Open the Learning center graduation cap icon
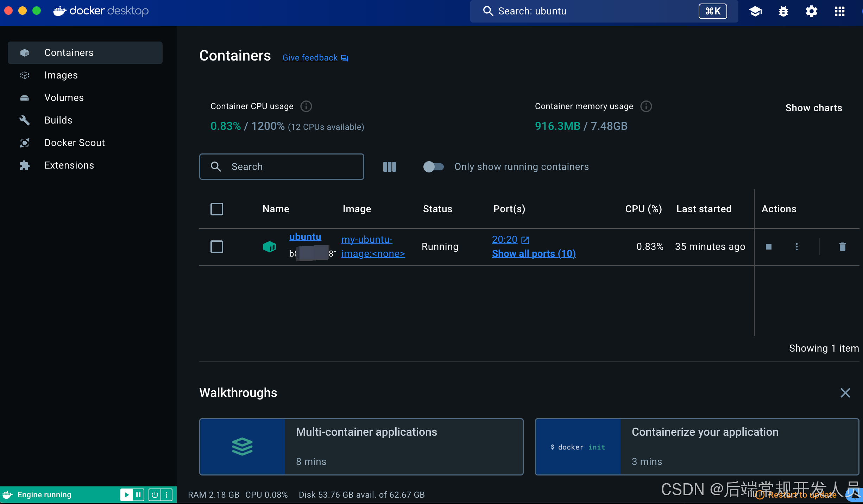This screenshot has height=504, width=863. pyautogui.click(x=755, y=11)
